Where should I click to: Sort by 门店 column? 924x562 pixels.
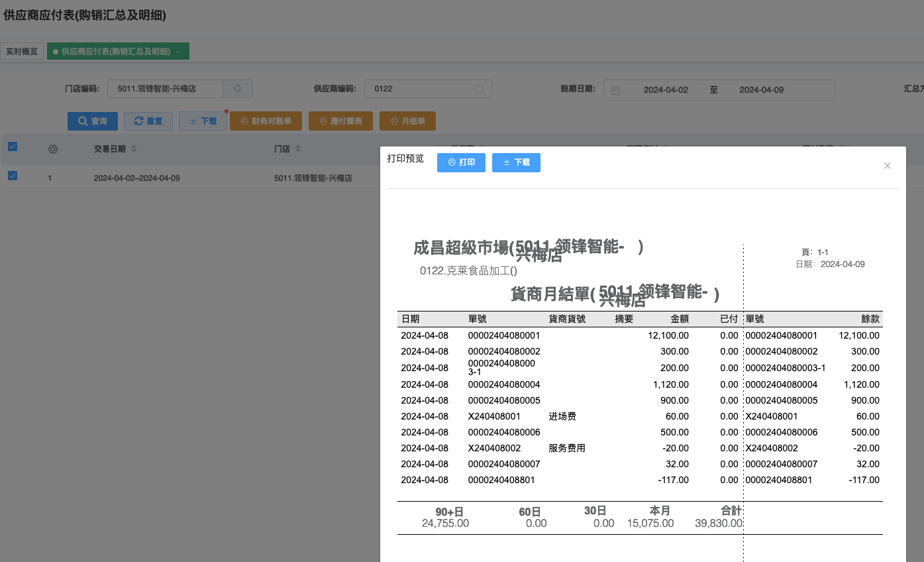(x=298, y=149)
